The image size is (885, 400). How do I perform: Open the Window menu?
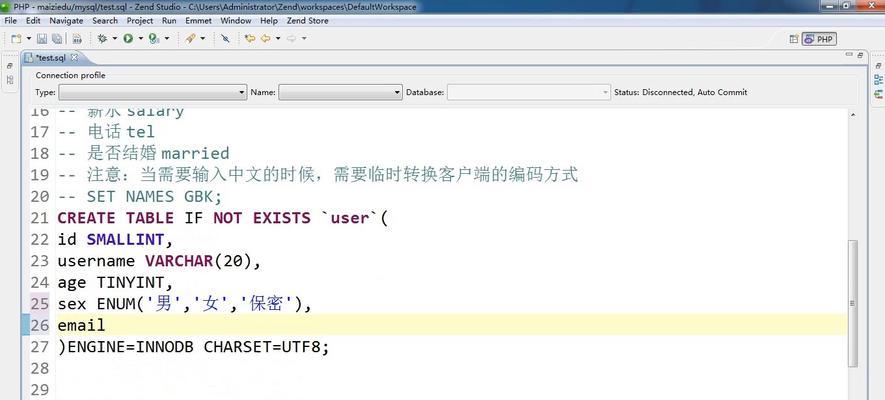pyautogui.click(x=235, y=21)
